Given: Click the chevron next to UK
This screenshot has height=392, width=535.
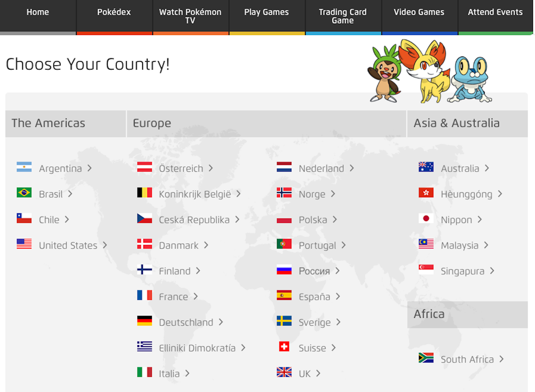Looking at the screenshot, I should [318, 373].
